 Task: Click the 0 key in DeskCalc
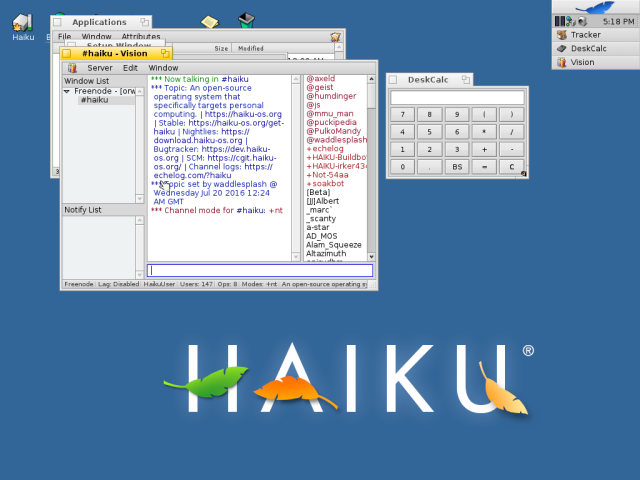402,167
